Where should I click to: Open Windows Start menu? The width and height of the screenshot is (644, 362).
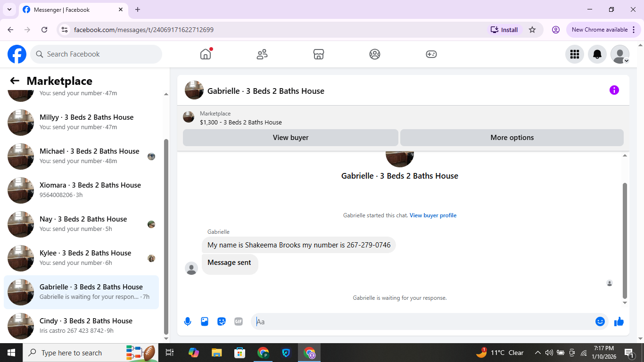point(11,353)
